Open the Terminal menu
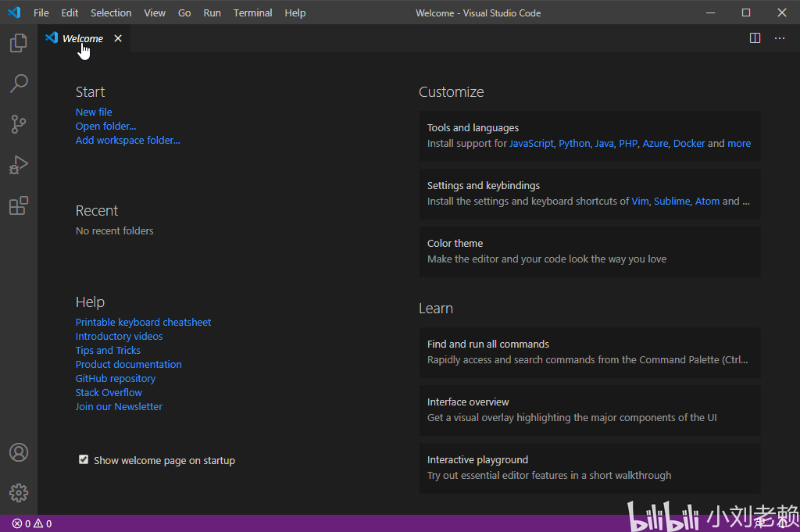 coord(252,12)
